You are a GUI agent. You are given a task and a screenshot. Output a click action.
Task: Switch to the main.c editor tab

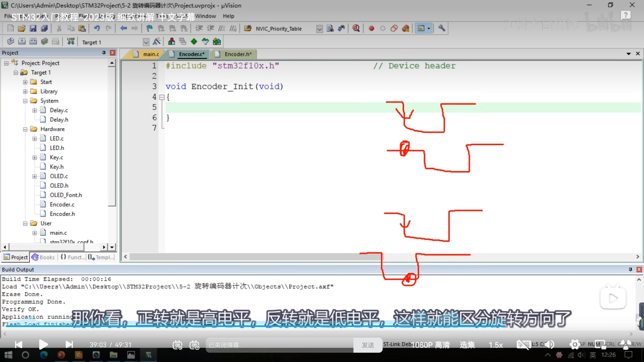coord(151,54)
